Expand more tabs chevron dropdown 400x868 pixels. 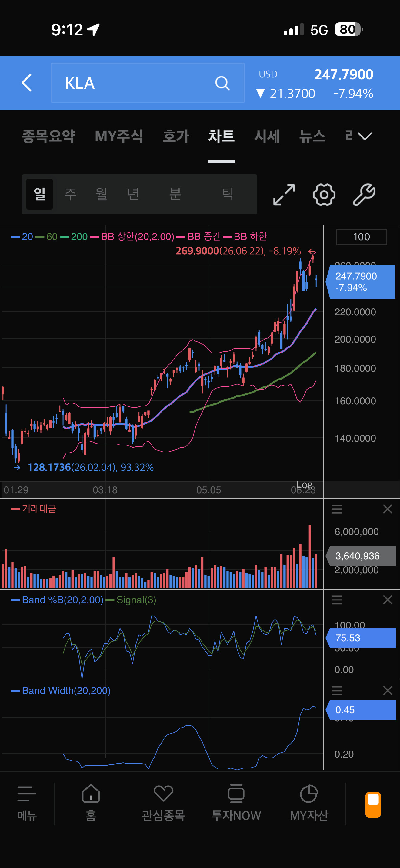[365, 136]
